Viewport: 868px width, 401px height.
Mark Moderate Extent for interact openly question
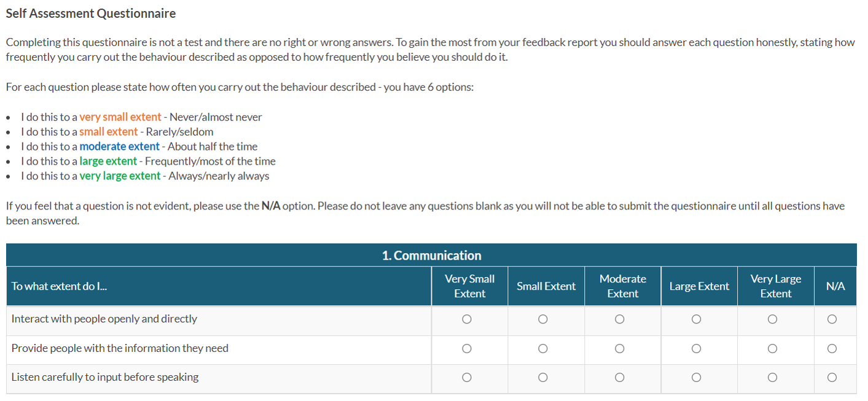coord(620,319)
